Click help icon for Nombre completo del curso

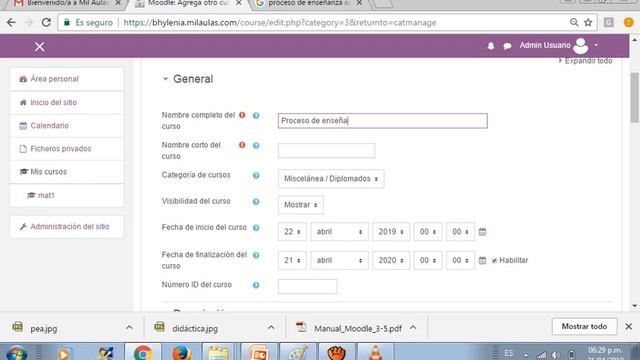coord(256,116)
